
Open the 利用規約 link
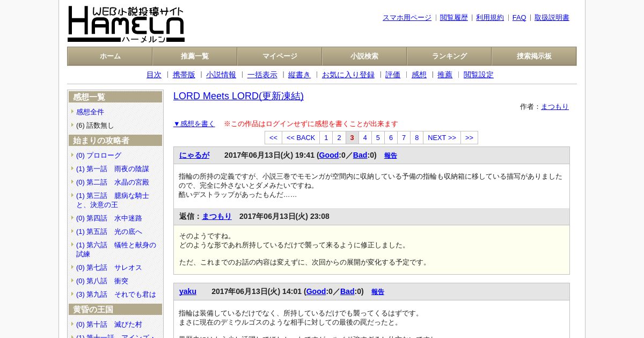pos(490,18)
